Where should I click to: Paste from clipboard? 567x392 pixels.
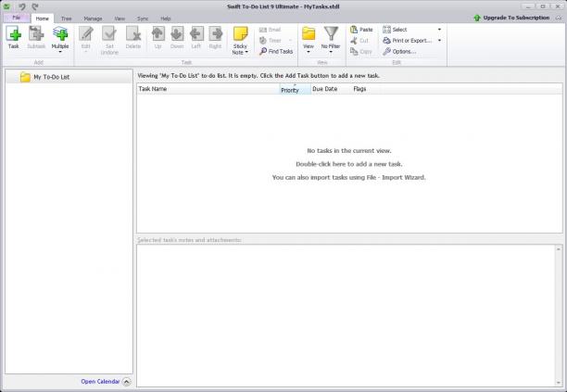coord(361,30)
